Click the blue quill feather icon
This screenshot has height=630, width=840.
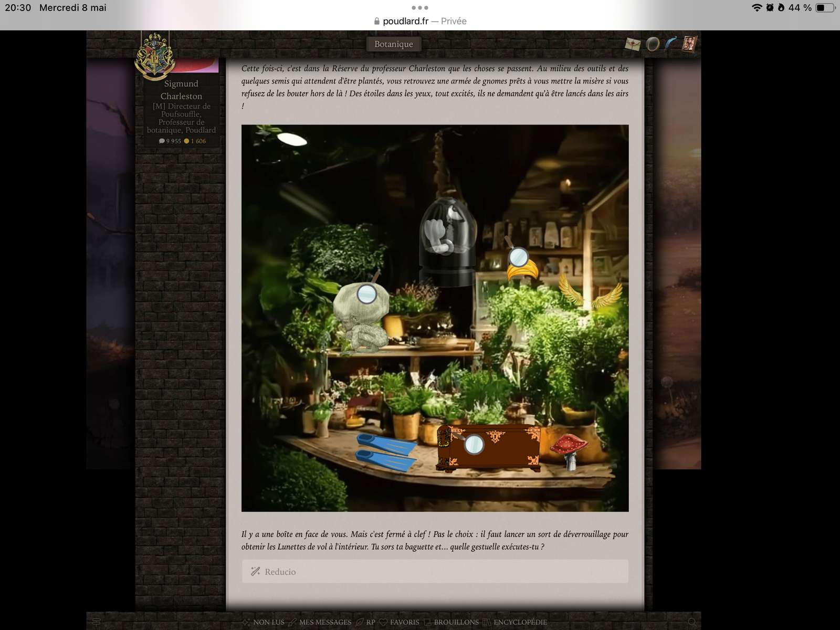click(x=671, y=44)
